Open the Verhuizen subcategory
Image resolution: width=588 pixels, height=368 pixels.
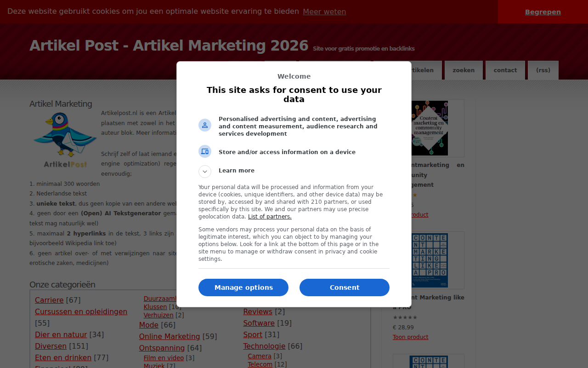pyautogui.click(x=158, y=315)
